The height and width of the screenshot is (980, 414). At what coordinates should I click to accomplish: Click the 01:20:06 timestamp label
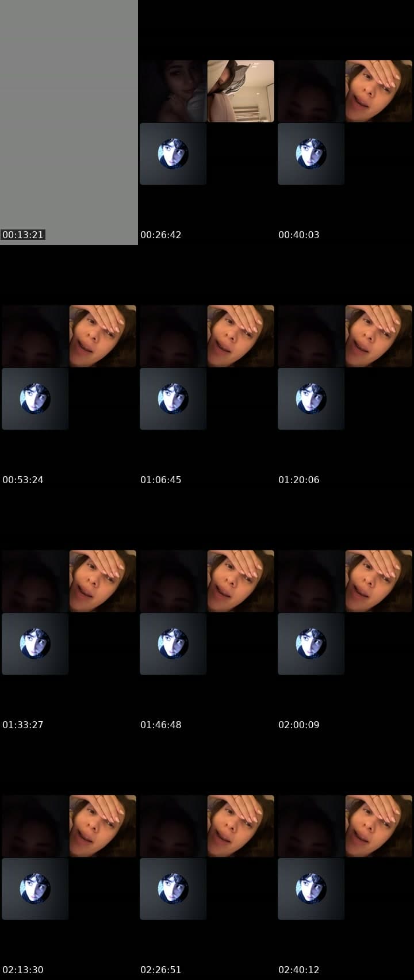[299, 480]
